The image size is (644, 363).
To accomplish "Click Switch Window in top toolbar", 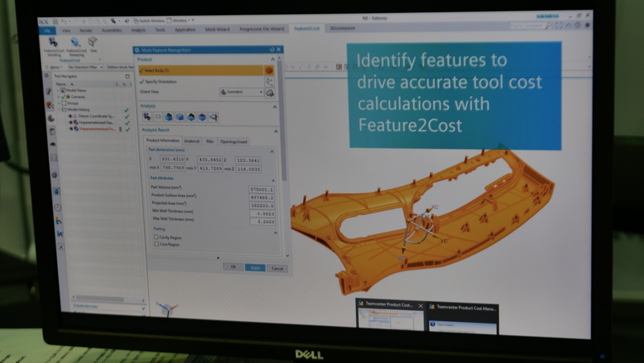I will (149, 21).
